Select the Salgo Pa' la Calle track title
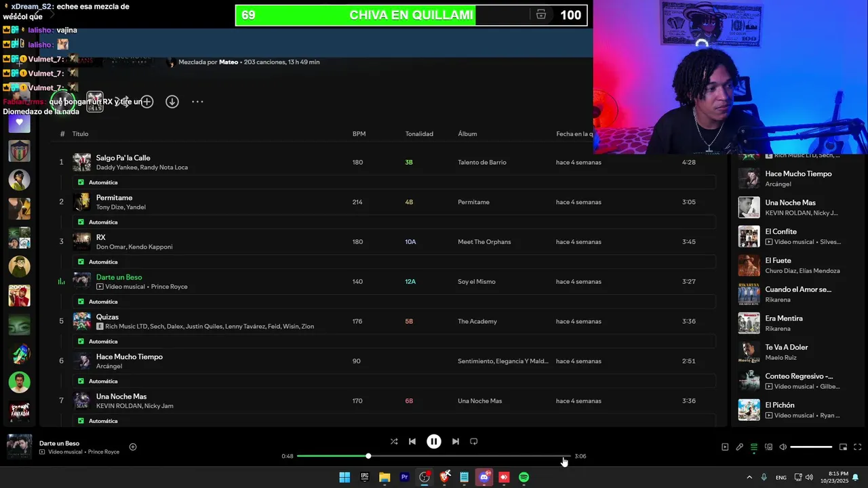 point(123,158)
